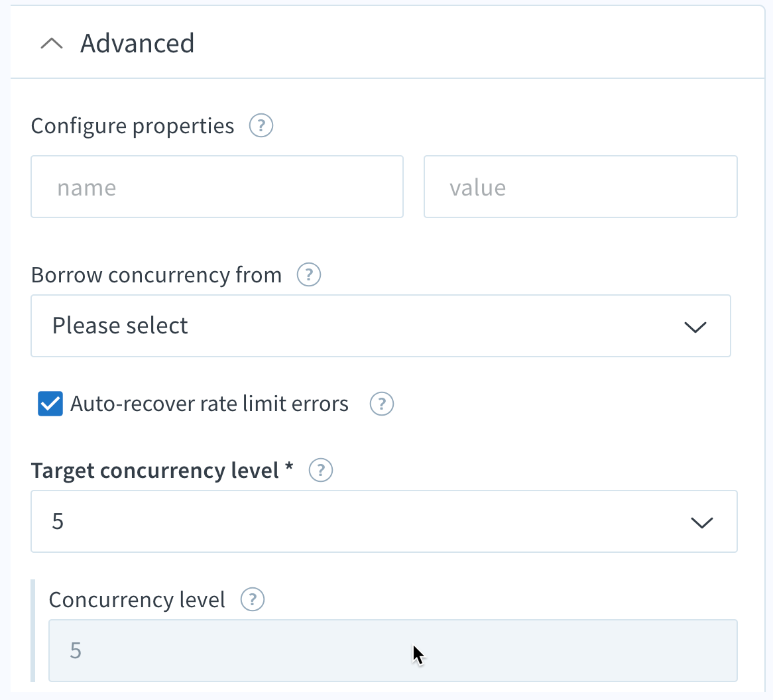
Task: Click the Borrow concurrency from label
Action: (156, 274)
